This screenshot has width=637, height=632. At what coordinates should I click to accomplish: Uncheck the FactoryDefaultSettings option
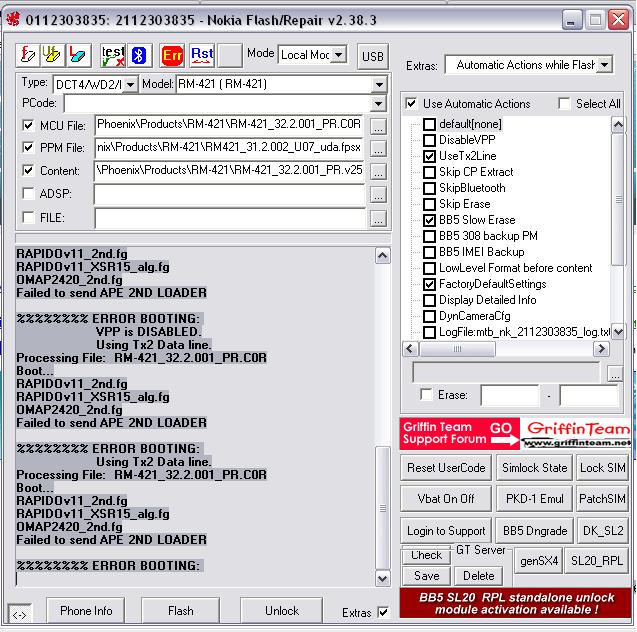[429, 284]
